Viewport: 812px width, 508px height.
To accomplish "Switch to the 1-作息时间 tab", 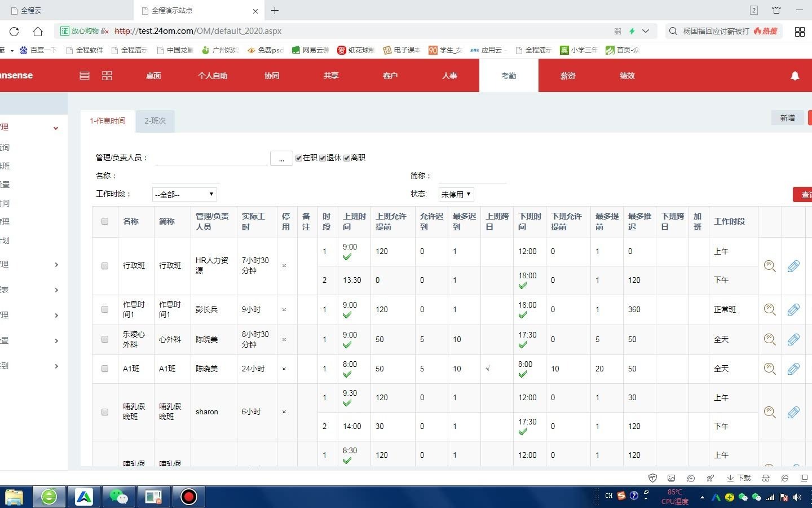I will pyautogui.click(x=108, y=121).
